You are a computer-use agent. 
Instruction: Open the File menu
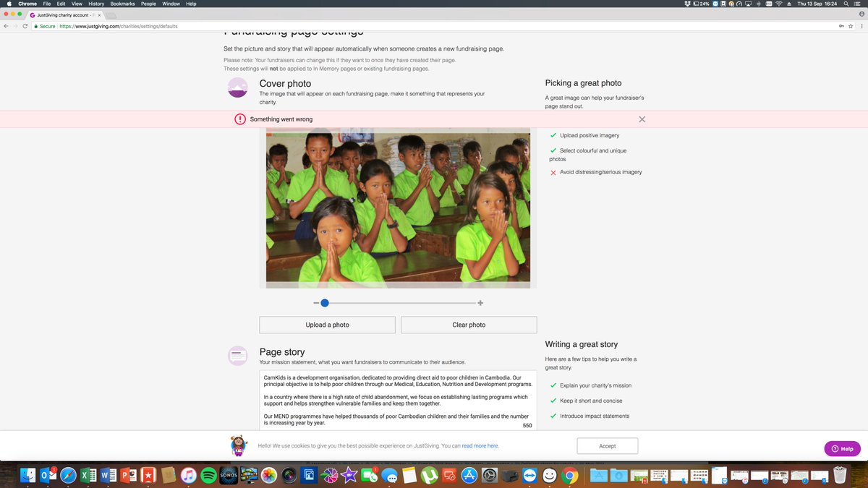pyautogui.click(x=47, y=4)
